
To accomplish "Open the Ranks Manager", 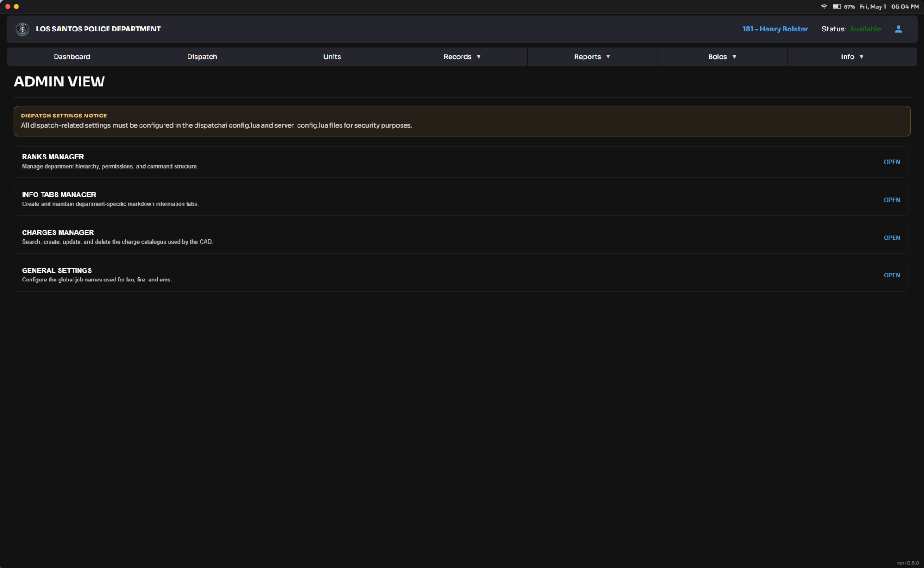I will pos(892,162).
